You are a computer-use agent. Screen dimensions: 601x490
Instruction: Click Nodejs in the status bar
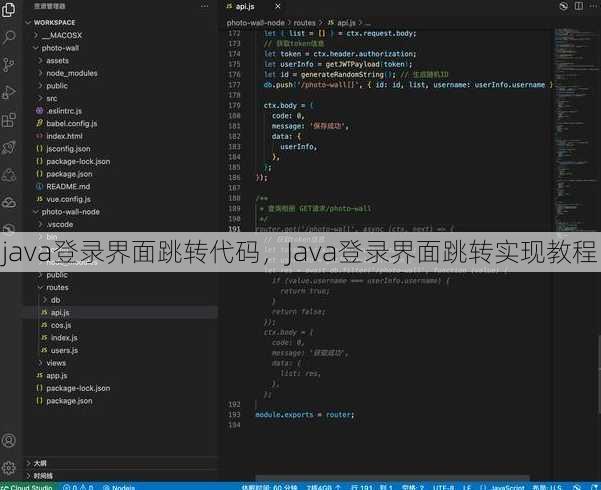pos(119,487)
